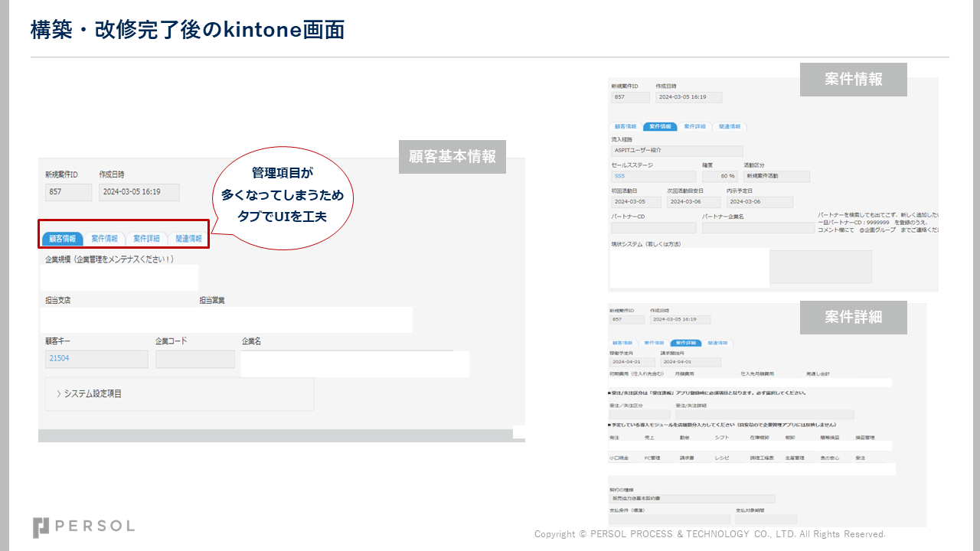Click 契約の種類 field 販売協力店基本契約書

point(692,498)
